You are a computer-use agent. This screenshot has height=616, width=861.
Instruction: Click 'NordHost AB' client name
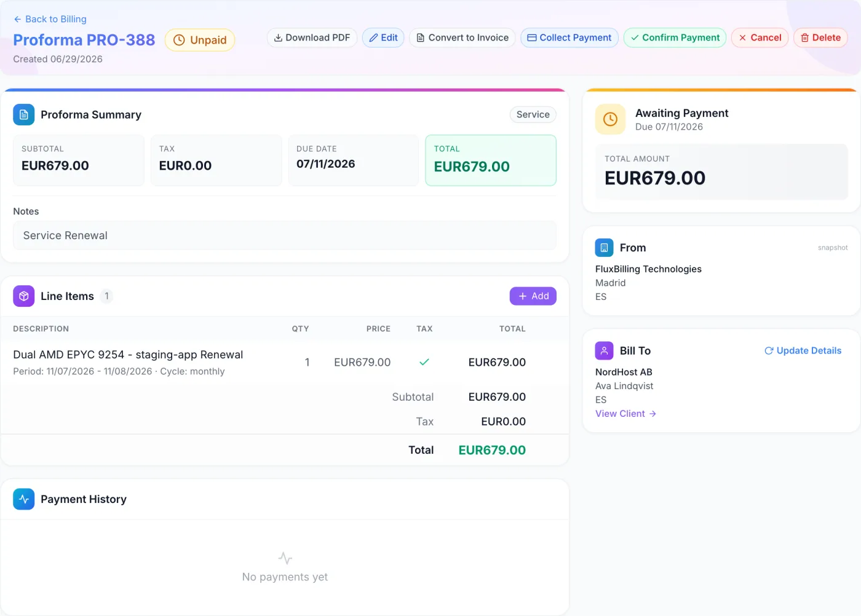click(624, 372)
